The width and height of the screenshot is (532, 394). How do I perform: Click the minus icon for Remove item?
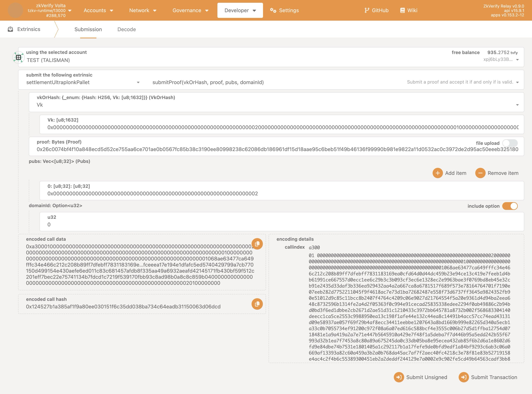480,173
